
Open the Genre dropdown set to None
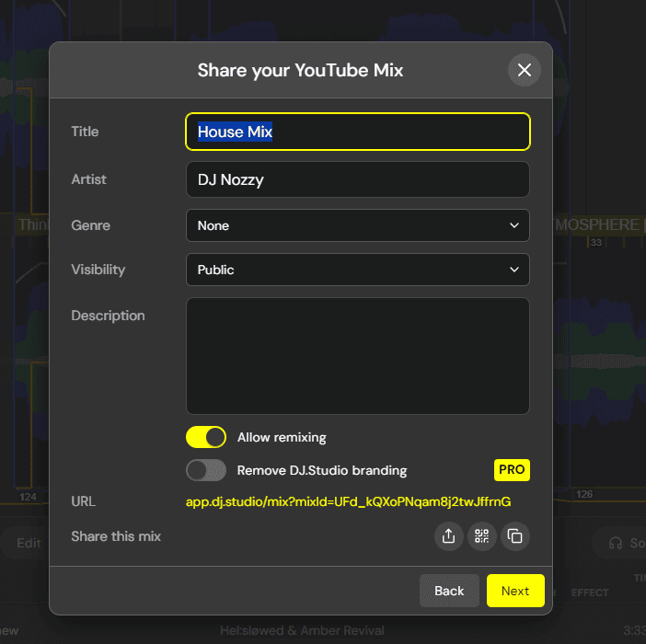point(358,225)
